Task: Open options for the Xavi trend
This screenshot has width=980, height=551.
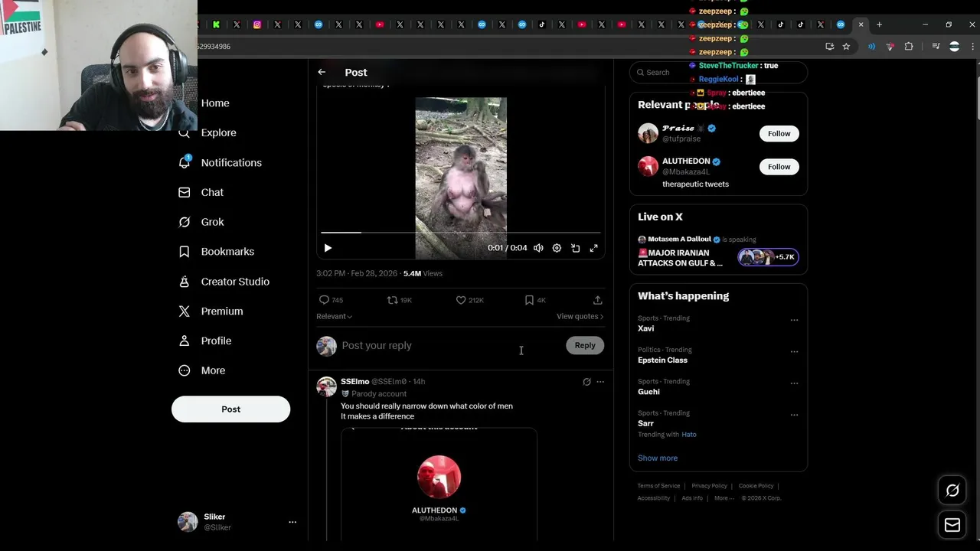Action: (794, 320)
